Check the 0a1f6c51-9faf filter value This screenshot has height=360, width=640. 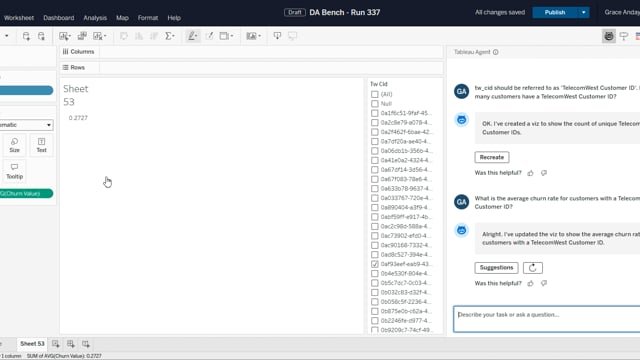click(375, 113)
